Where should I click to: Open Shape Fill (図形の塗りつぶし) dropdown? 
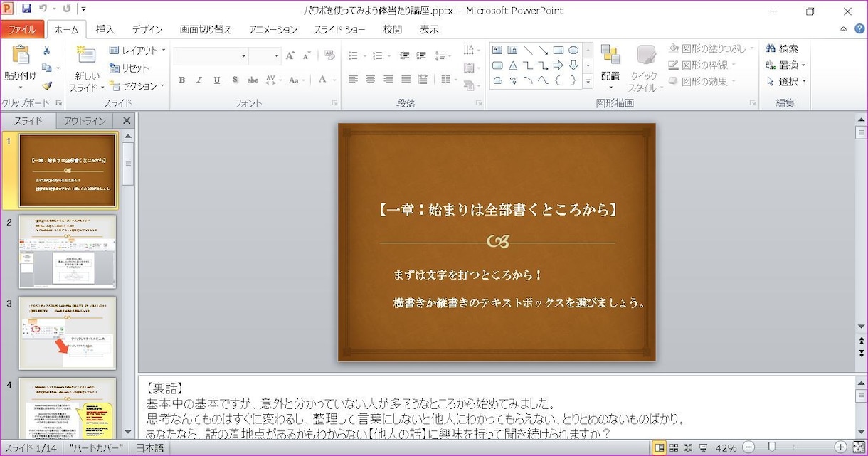[x=712, y=48]
